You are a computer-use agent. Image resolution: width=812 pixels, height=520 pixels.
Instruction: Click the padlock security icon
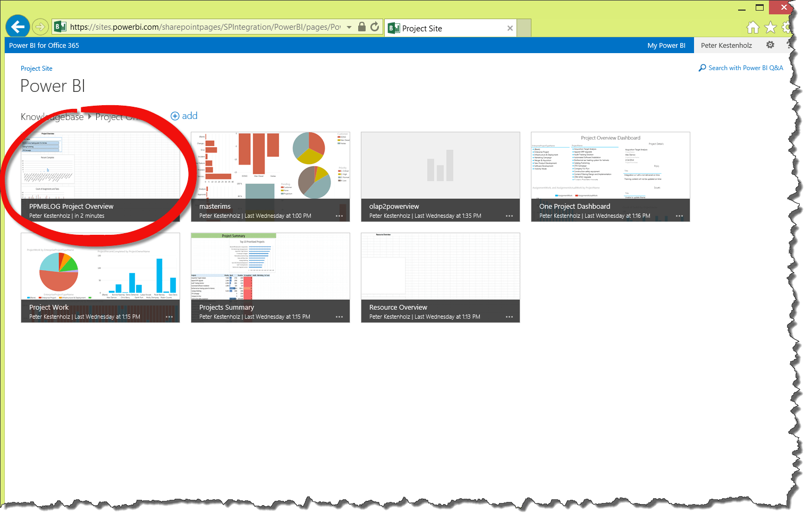pos(362,27)
